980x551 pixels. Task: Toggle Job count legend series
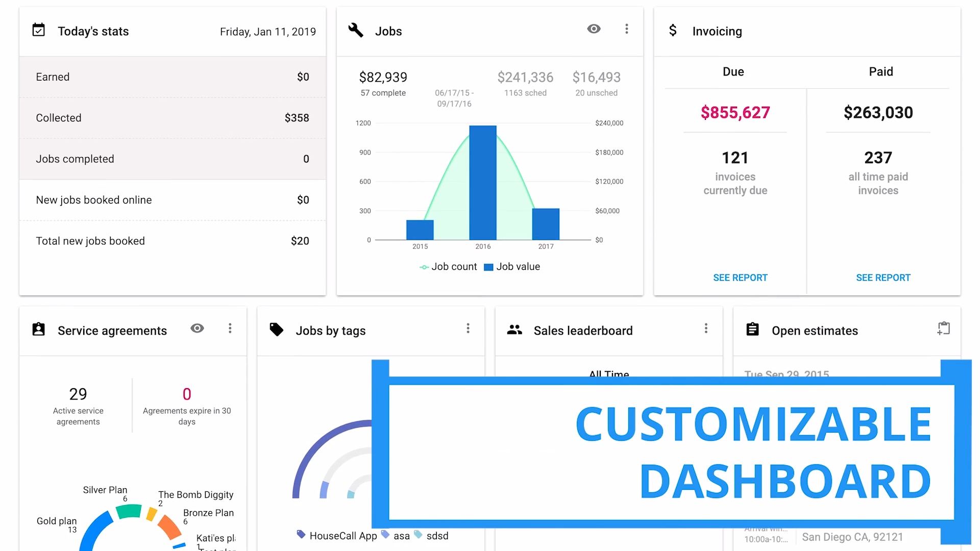pyautogui.click(x=448, y=267)
